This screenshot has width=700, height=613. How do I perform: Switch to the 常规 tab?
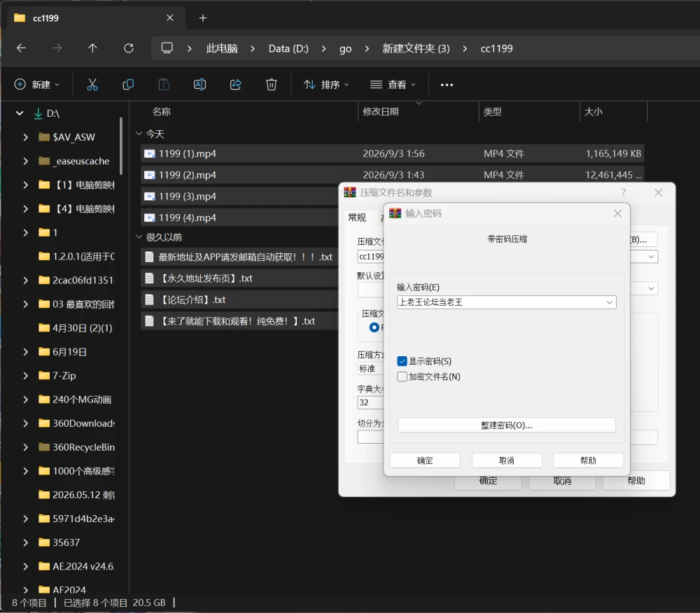click(357, 218)
